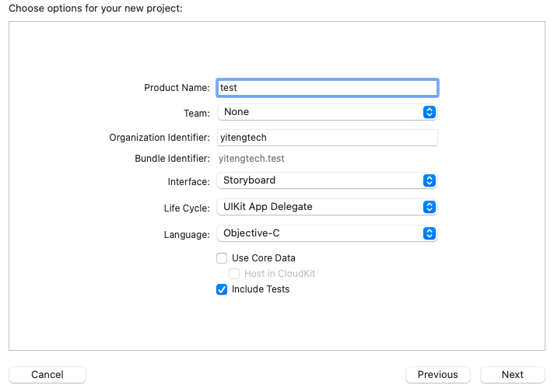Focus the Product Name text field
The height and width of the screenshot is (392, 554).
(327, 88)
